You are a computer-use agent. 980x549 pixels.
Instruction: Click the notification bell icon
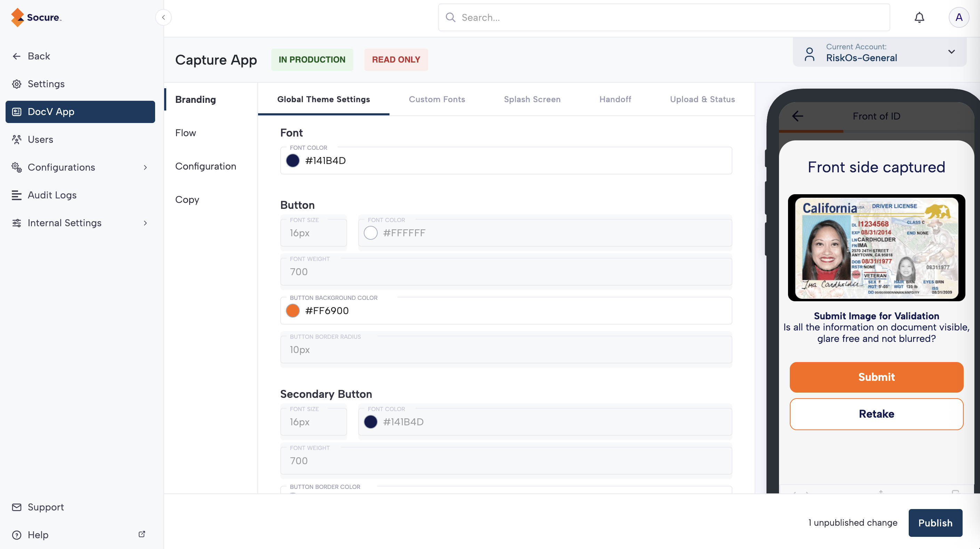[919, 17]
